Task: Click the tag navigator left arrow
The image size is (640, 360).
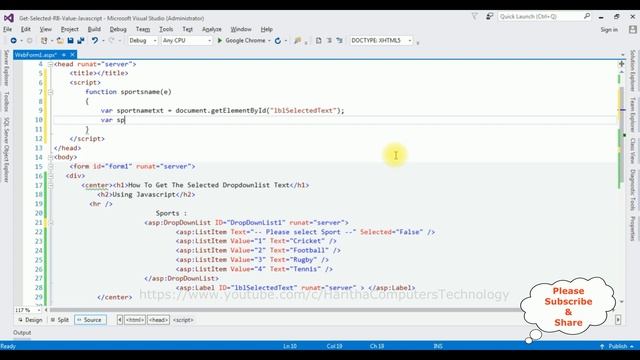Action: point(120,320)
